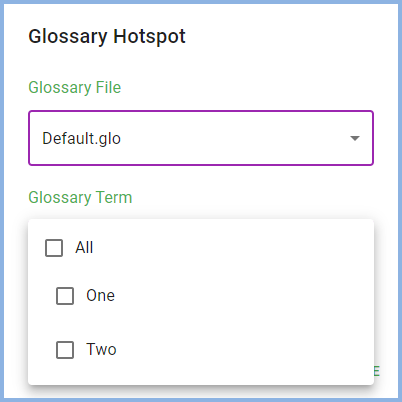Click the Glossary Term field label
Screen dimensions: 402x402
click(x=80, y=197)
